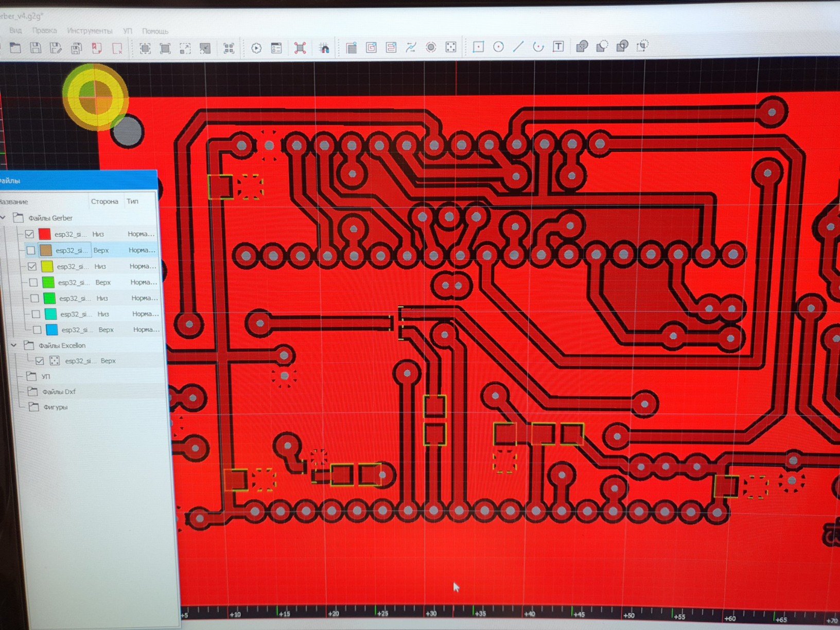Screen dimensions: 840x630
Task: Select the text T tool
Action: tap(558, 47)
